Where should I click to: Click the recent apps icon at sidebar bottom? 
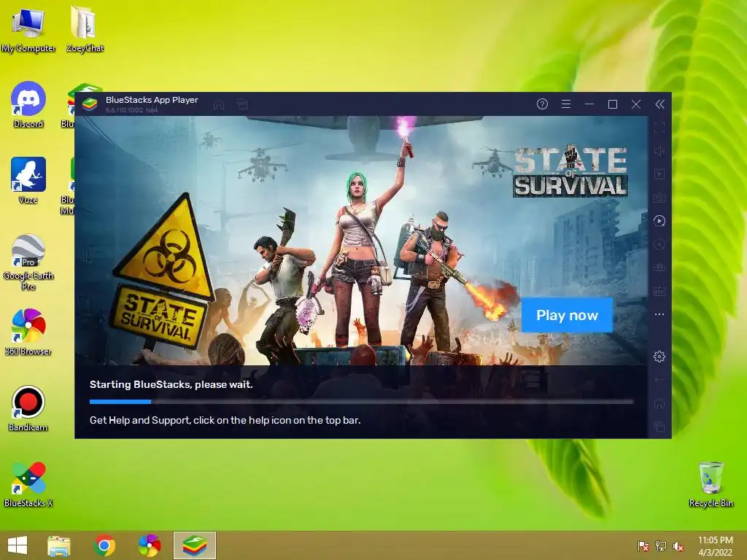pyautogui.click(x=659, y=427)
